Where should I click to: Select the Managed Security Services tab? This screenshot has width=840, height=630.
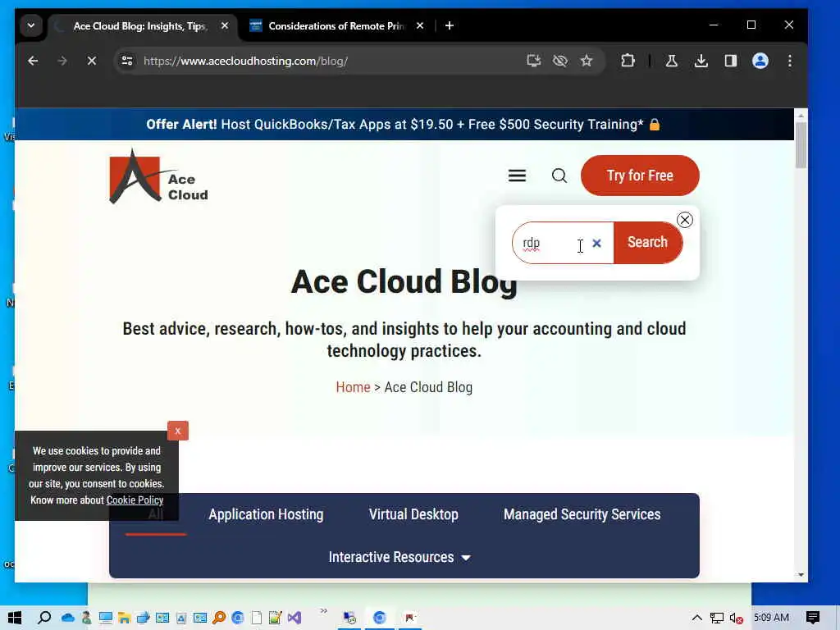[582, 514]
